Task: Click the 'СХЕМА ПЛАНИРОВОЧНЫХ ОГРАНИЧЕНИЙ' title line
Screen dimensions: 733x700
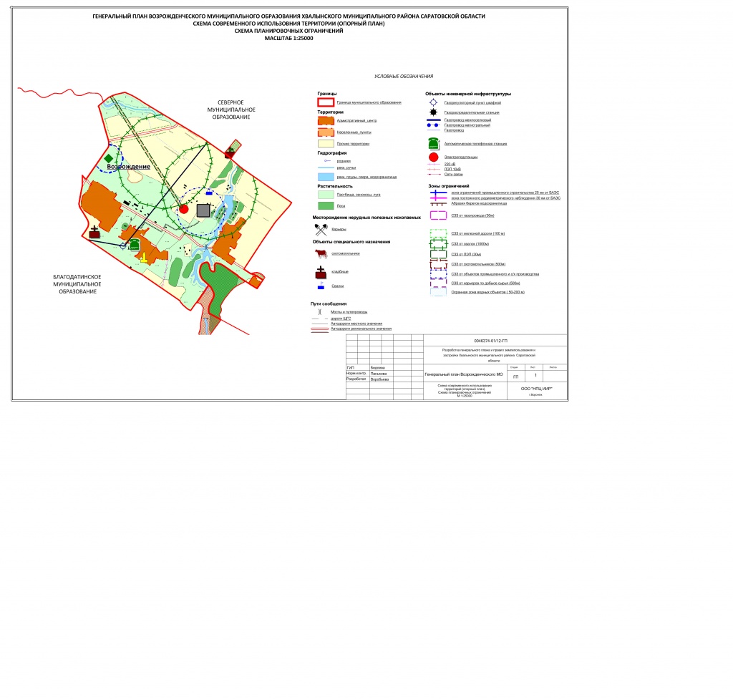Action: pyautogui.click(x=289, y=31)
